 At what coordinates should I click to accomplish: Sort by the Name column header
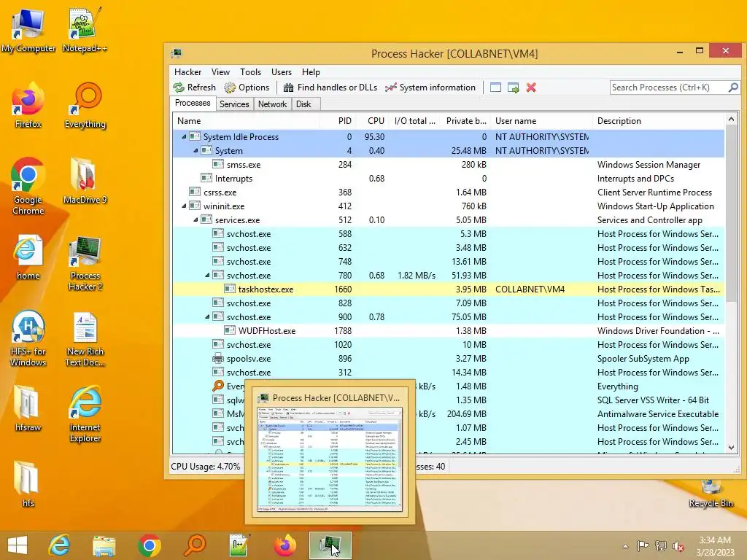click(x=246, y=121)
